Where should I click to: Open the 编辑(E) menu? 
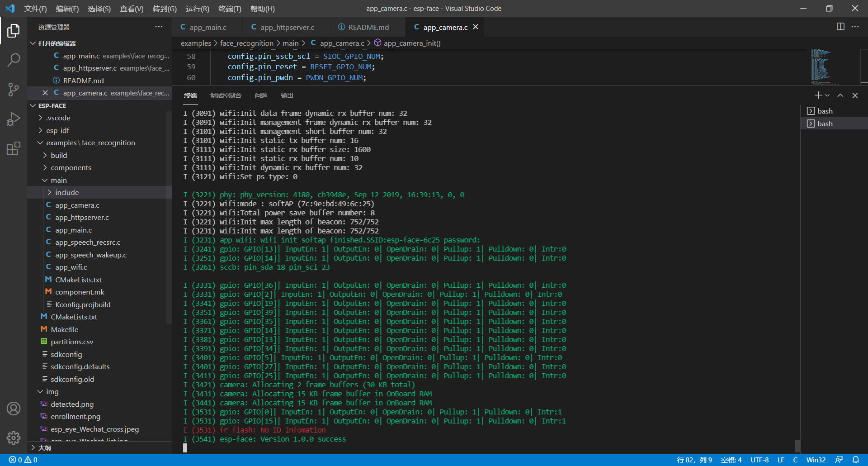(67, 9)
